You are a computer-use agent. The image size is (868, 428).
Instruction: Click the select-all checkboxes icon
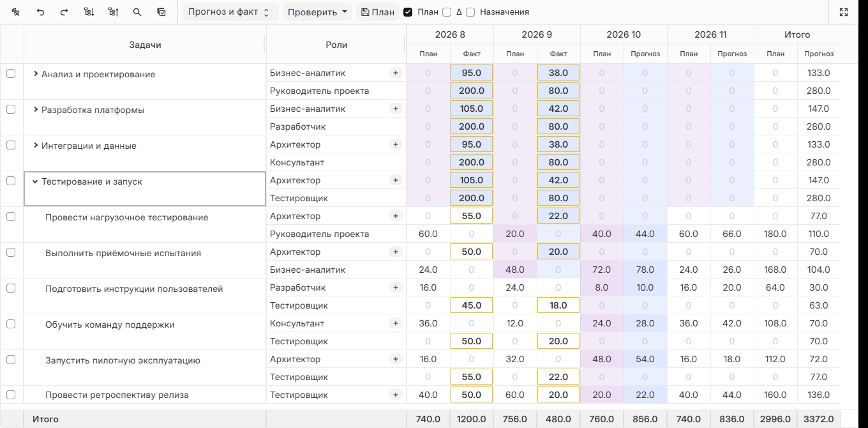[161, 12]
